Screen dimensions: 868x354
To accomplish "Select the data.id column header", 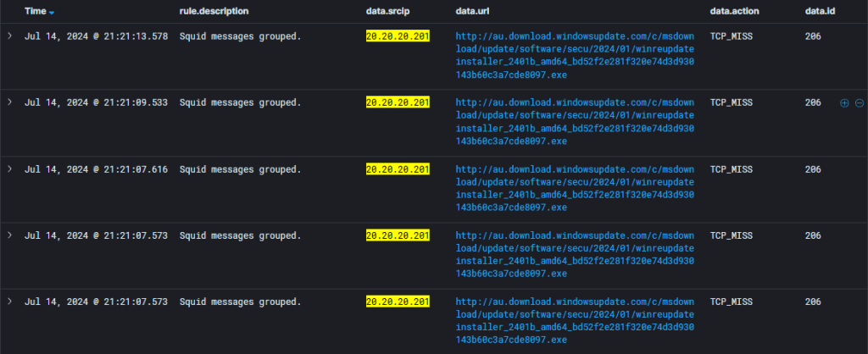I will point(818,12).
